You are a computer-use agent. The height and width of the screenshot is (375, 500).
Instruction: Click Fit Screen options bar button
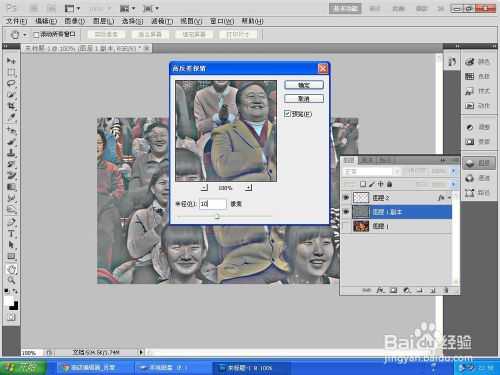(x=150, y=35)
